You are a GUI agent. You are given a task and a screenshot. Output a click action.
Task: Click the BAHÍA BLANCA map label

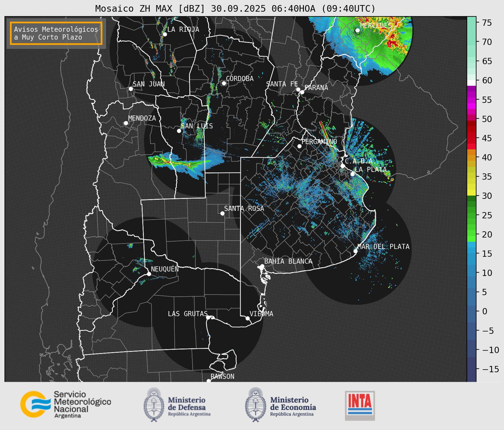[x=288, y=261]
